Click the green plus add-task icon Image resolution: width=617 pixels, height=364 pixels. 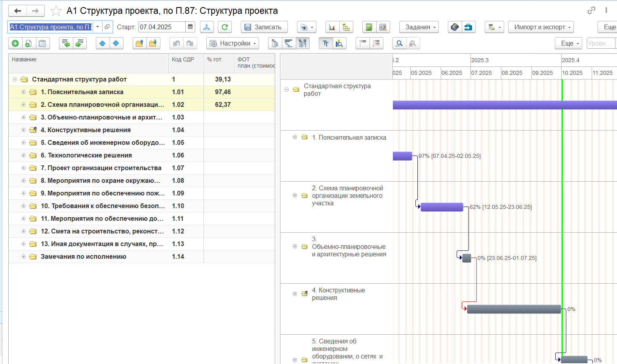point(15,44)
